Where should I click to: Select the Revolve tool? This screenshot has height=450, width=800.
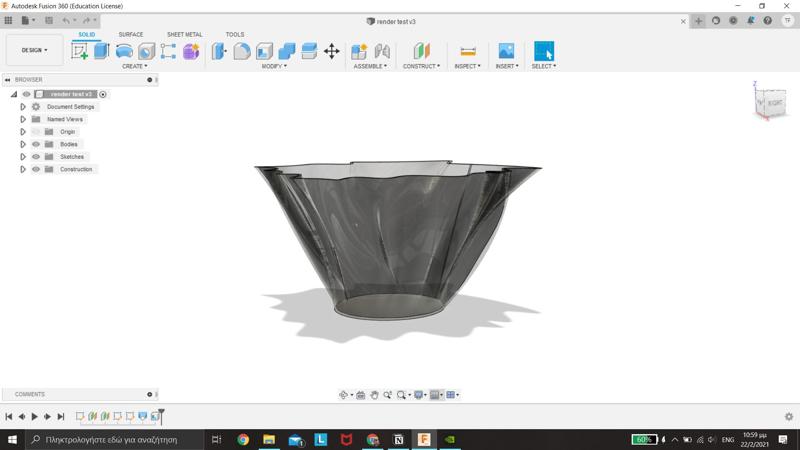[x=124, y=51]
